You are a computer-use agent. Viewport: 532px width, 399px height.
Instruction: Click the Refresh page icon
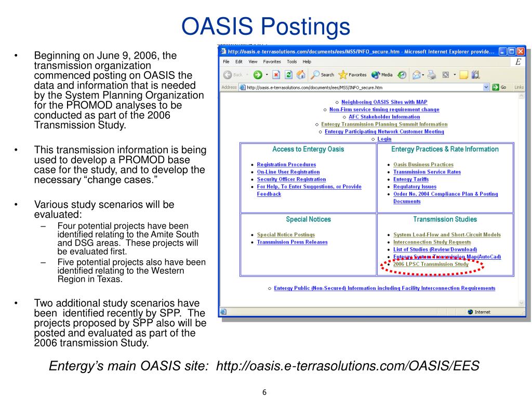click(288, 75)
